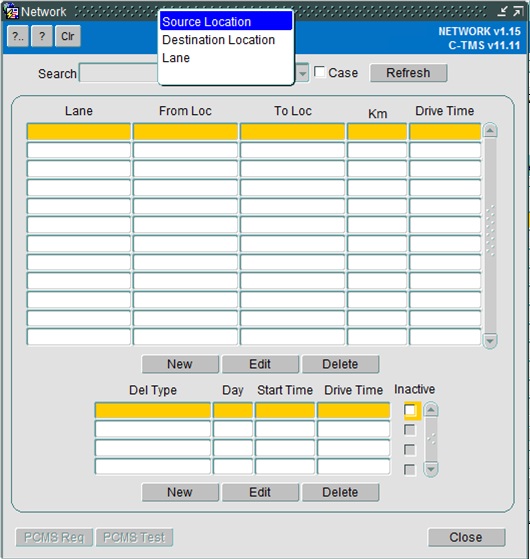Open the search type dropdown arrow
The height and width of the screenshot is (559, 530).
tap(303, 73)
